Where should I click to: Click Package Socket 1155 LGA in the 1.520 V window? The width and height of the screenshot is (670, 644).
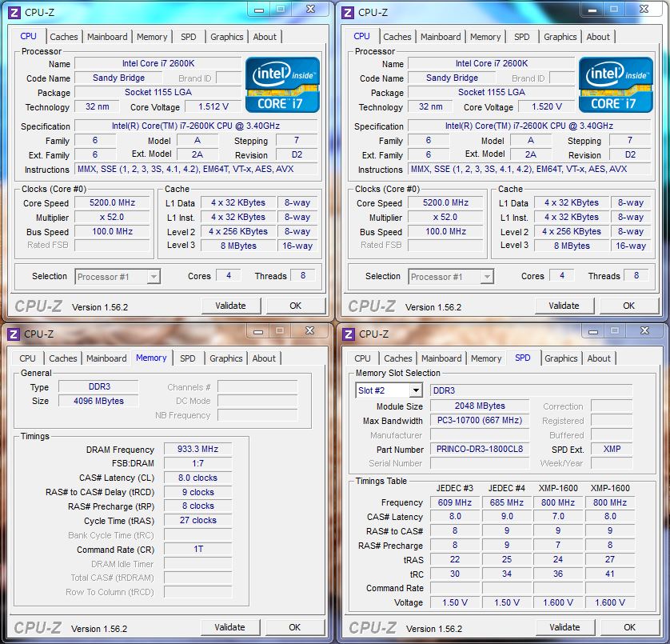(492, 92)
